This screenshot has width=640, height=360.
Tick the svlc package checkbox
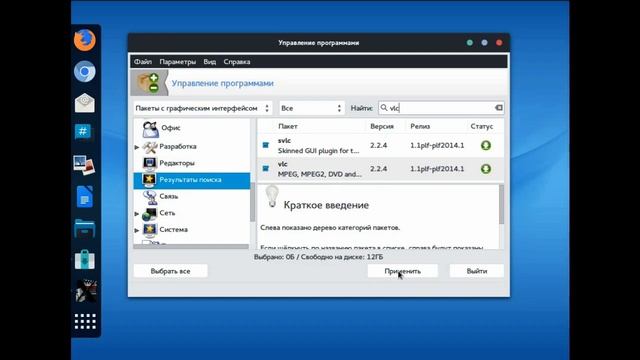(266, 145)
